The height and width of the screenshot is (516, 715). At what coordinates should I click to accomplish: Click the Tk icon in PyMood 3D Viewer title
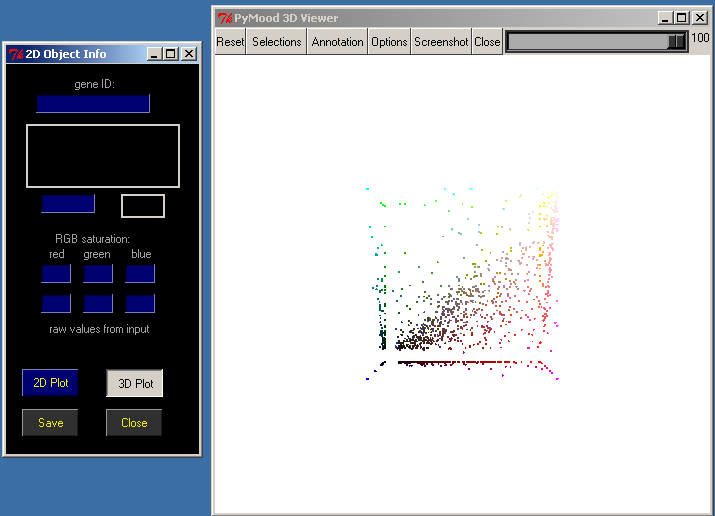click(225, 18)
